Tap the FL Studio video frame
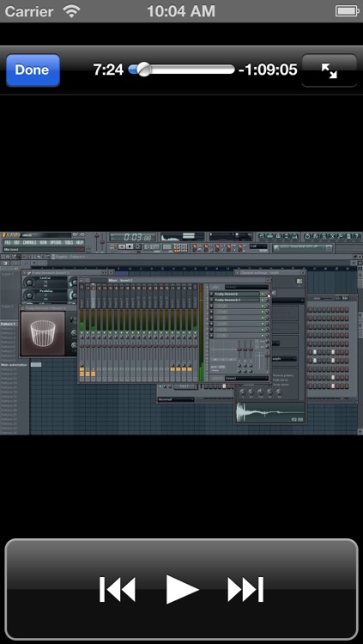This screenshot has width=363, height=644. click(x=182, y=333)
